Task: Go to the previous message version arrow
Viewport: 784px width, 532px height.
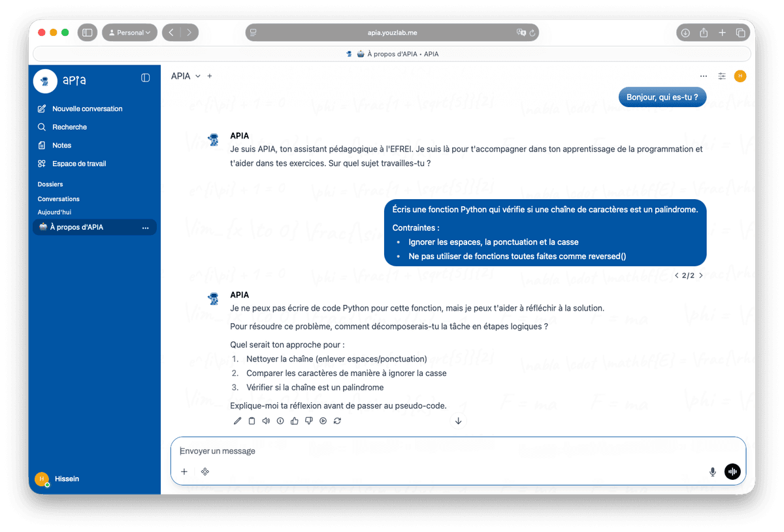Action: point(676,275)
